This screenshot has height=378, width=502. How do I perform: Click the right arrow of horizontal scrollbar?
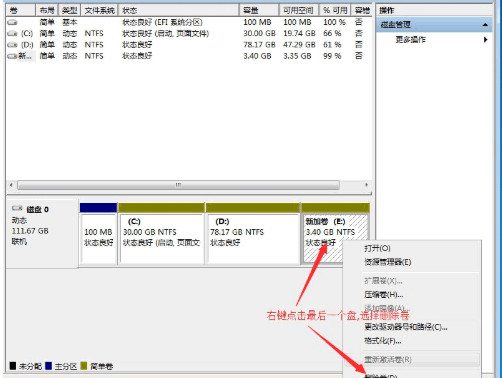(x=366, y=185)
